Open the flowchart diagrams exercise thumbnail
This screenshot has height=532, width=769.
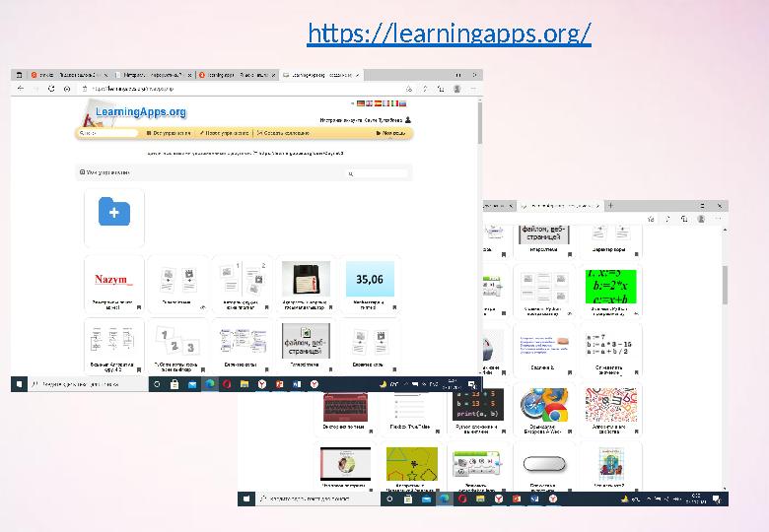pyautogui.click(x=113, y=340)
